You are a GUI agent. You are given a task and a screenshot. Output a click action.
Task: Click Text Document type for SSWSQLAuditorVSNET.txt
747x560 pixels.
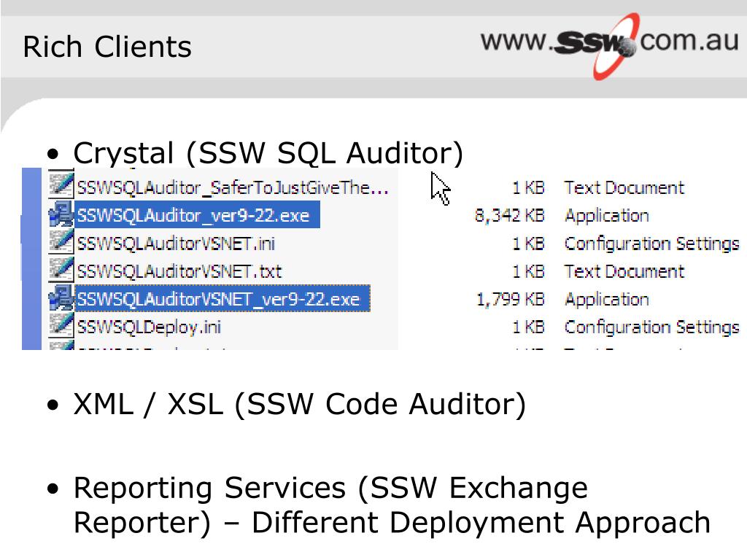coord(624,271)
